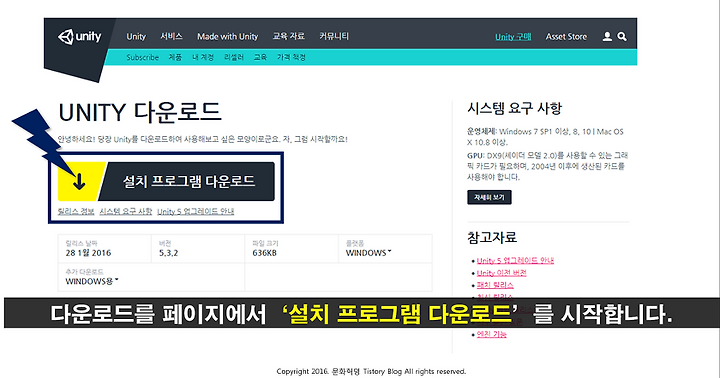720x378 pixels.
Task: Open the user account icon
Action: coord(607,36)
